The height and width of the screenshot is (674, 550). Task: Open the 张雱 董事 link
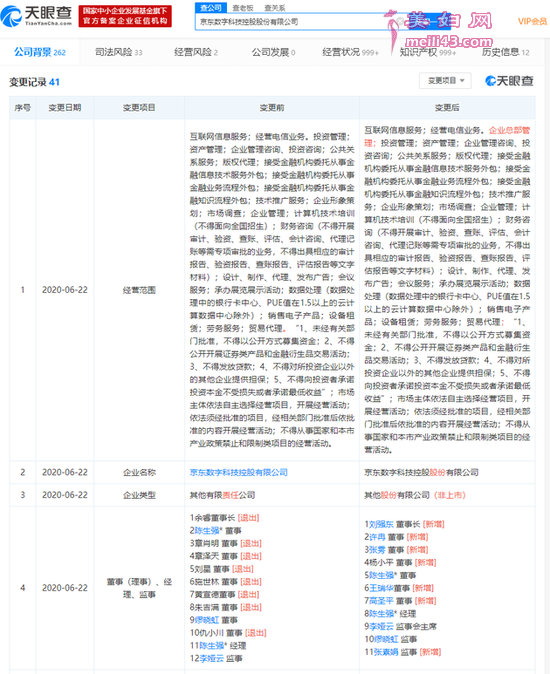[x=377, y=550]
